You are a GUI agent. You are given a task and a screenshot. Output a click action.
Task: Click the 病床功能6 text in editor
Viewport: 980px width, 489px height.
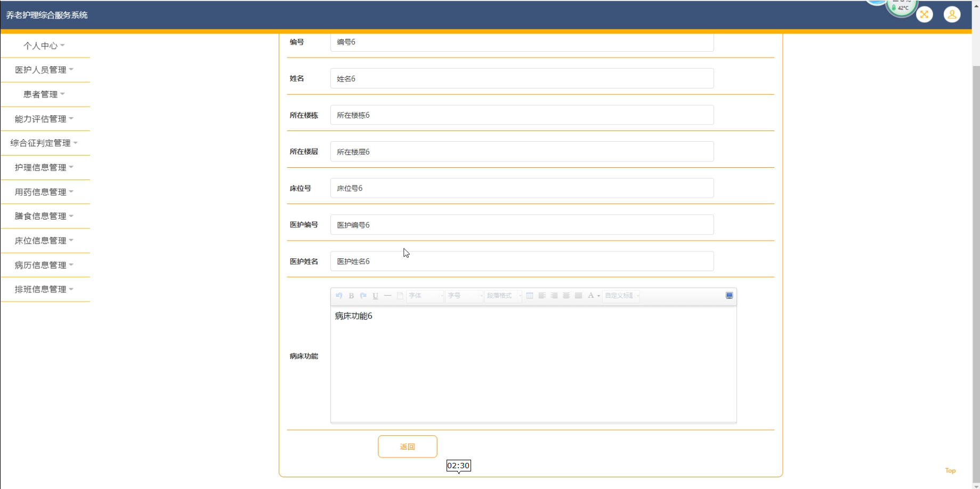tap(354, 316)
